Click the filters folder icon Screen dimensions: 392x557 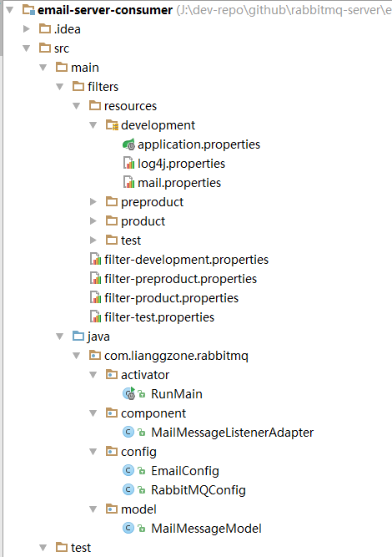(78, 86)
